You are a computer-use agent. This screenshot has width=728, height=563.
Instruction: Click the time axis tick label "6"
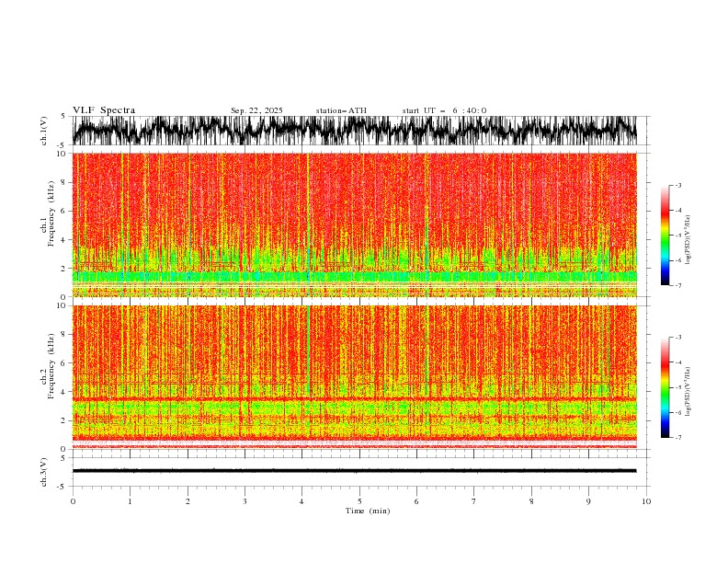tap(416, 501)
